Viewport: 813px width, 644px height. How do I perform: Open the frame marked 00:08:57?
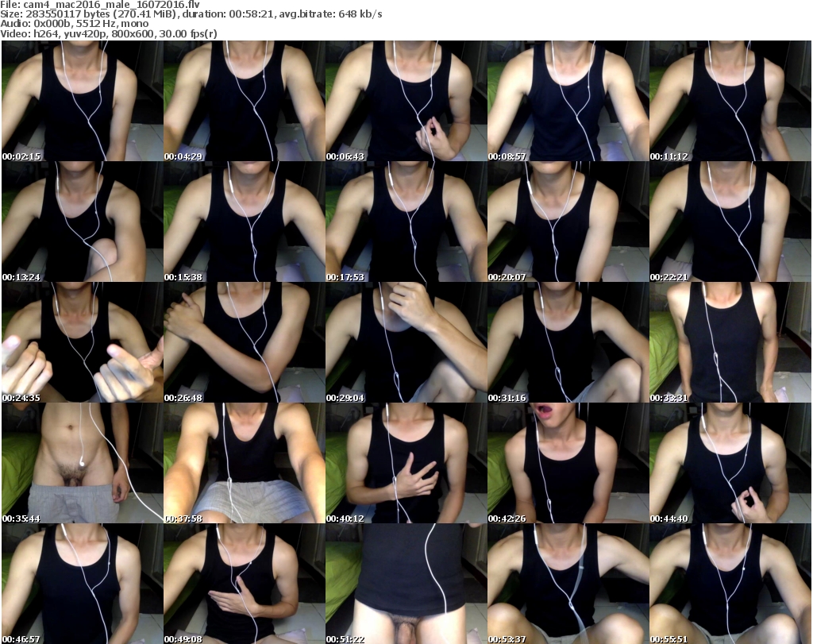[568, 101]
